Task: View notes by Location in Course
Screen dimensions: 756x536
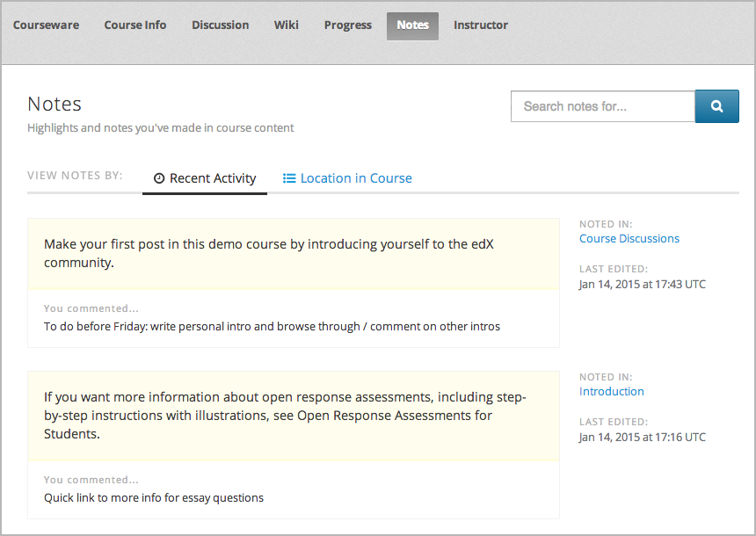Action: click(356, 178)
